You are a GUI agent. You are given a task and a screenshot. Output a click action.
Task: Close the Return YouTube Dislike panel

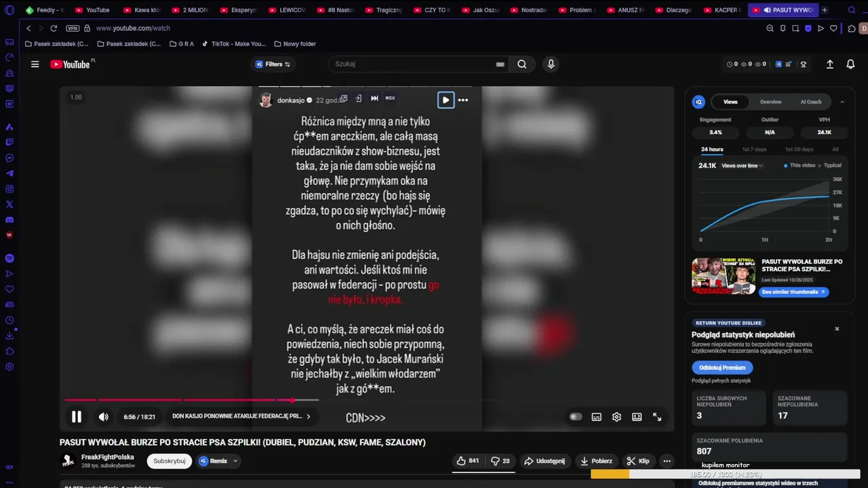pyautogui.click(x=837, y=329)
